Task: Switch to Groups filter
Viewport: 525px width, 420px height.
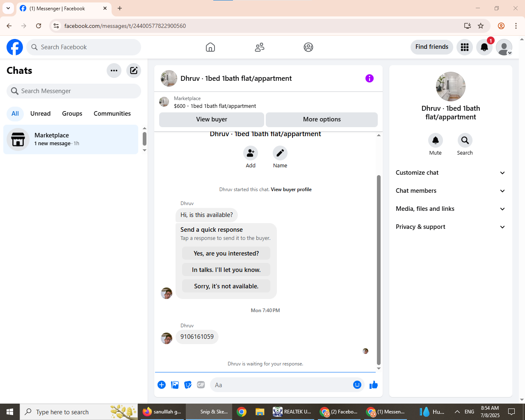Action: (x=72, y=114)
